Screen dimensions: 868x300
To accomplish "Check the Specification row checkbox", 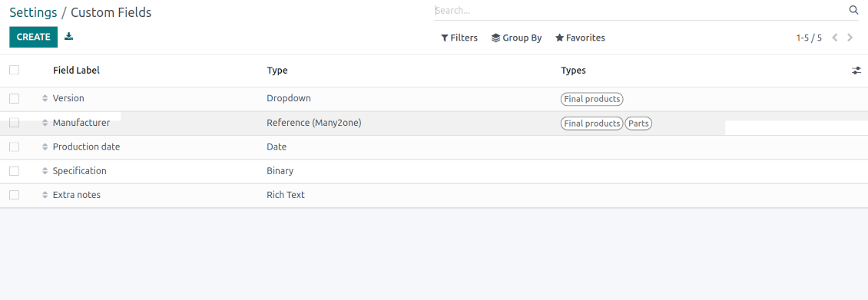I will 15,171.
